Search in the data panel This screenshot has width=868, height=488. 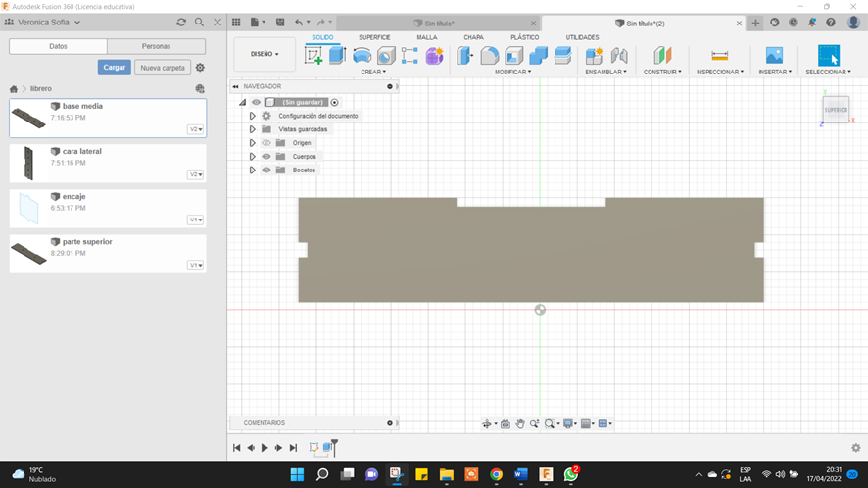tap(199, 23)
